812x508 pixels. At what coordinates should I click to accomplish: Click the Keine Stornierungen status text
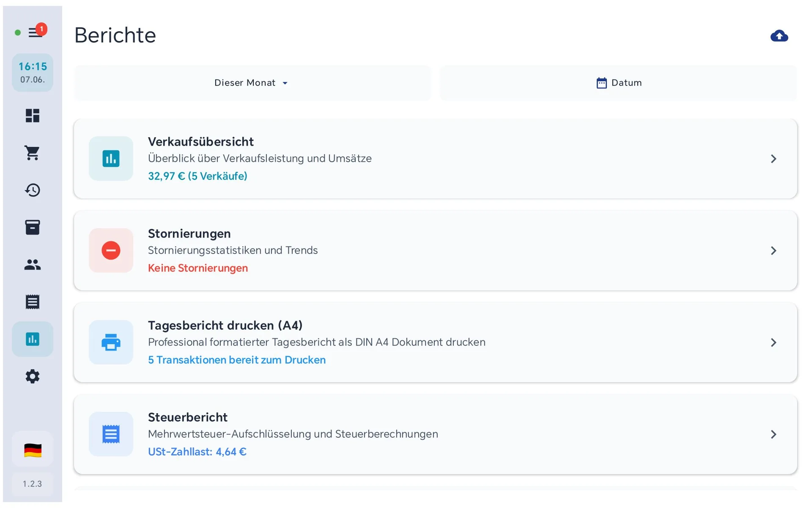pyautogui.click(x=198, y=268)
